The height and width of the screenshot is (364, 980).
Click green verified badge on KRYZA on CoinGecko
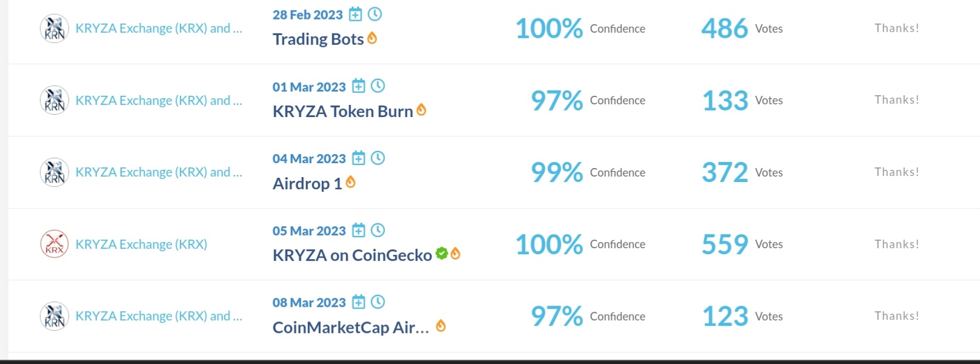[x=442, y=254]
